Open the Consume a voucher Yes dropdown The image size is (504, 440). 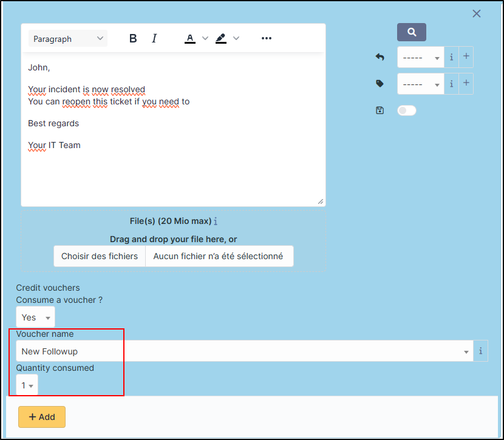(35, 317)
